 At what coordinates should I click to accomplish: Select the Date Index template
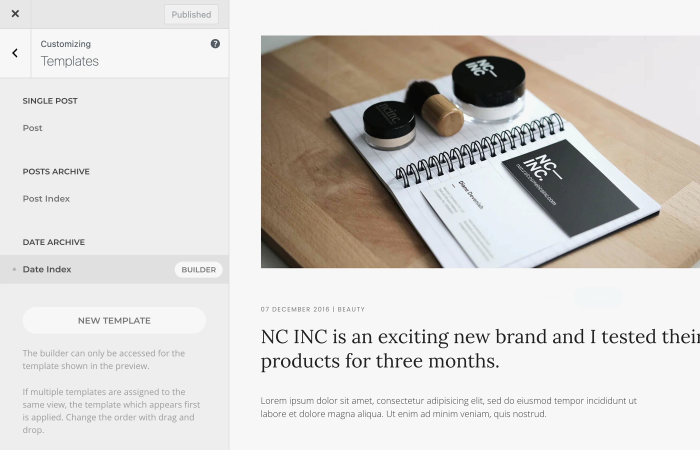coord(47,269)
